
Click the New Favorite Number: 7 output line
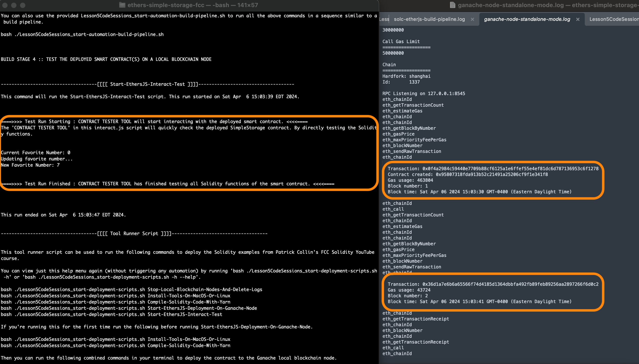tap(30, 165)
